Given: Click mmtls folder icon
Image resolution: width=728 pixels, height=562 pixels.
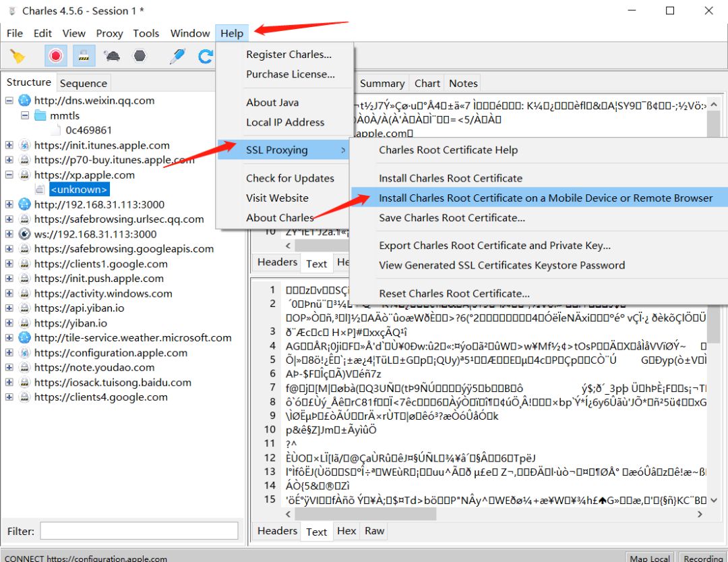Looking at the screenshot, I should tap(41, 116).
